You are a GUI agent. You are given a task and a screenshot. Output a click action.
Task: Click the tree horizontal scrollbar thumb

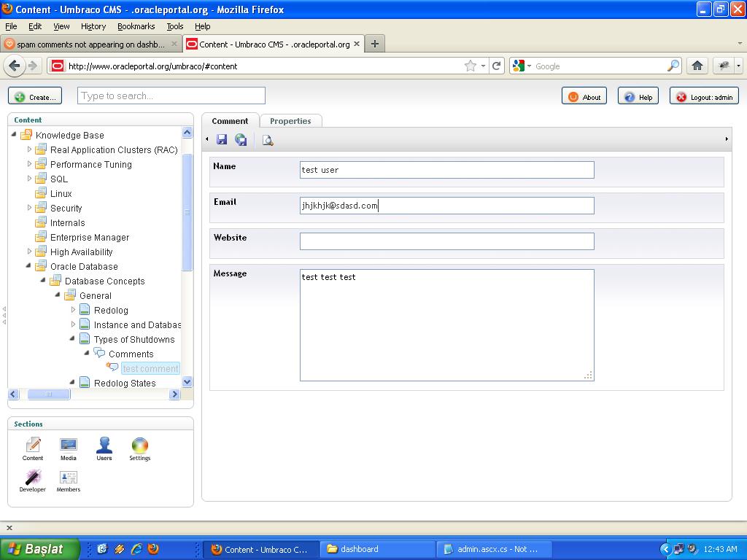[49, 394]
